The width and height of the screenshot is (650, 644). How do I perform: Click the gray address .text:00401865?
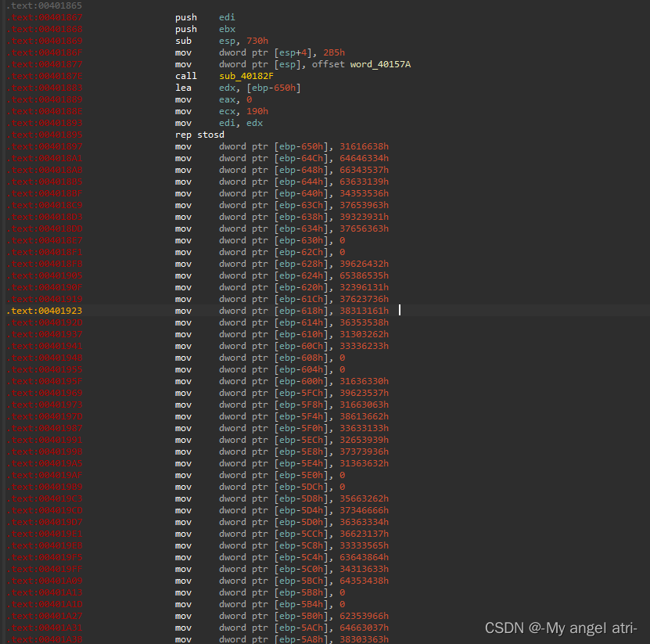45,5
